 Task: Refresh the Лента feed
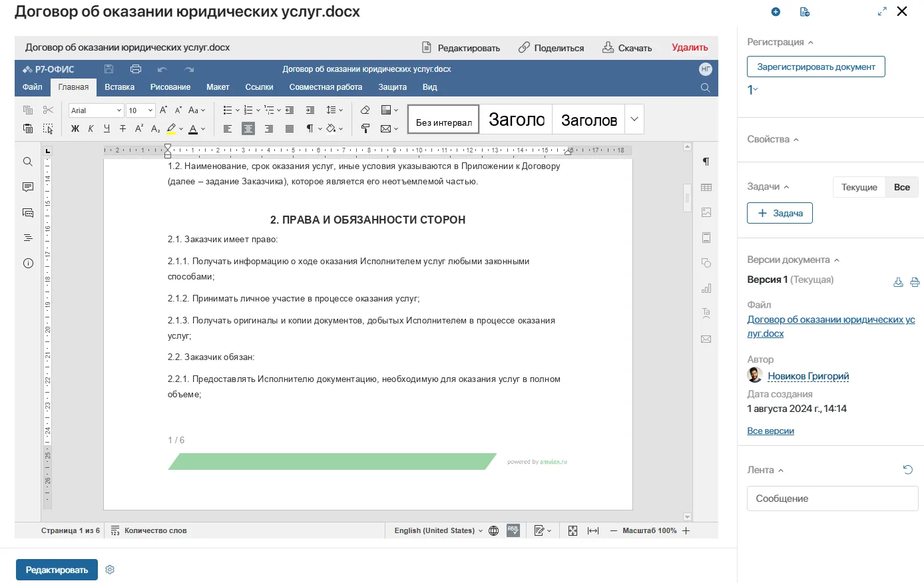907,470
